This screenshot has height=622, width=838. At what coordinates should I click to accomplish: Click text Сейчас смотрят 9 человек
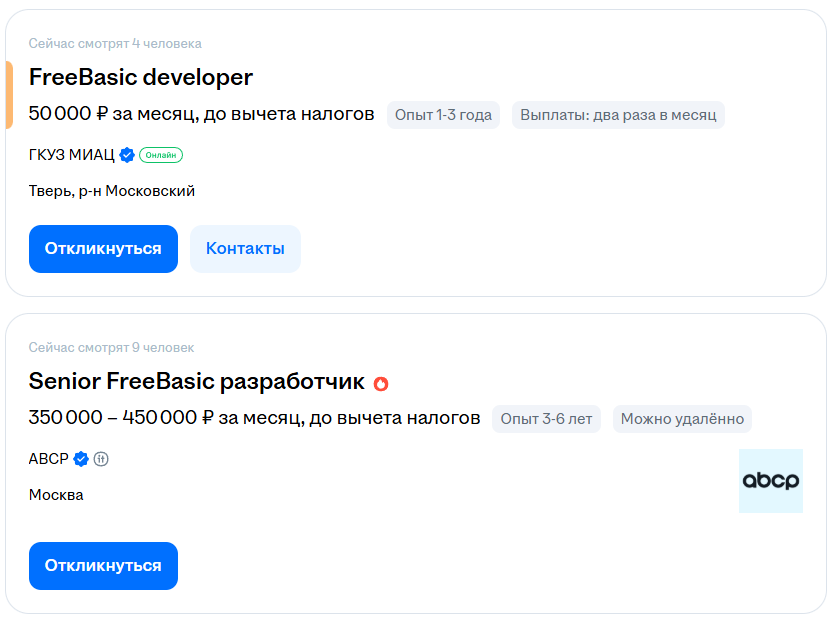pos(111,348)
